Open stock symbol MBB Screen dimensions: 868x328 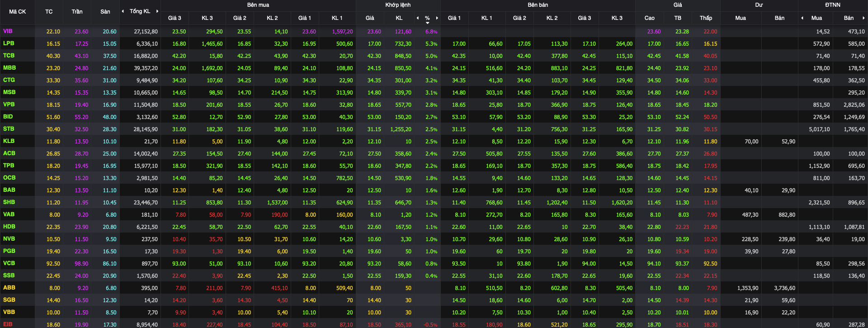point(9,68)
